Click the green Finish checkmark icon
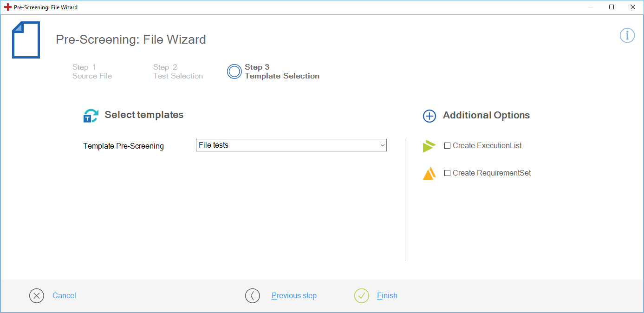The width and height of the screenshot is (644, 313). point(362,296)
